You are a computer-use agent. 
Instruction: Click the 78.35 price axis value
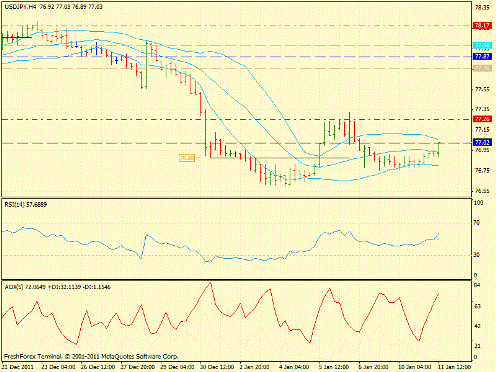(482, 8)
